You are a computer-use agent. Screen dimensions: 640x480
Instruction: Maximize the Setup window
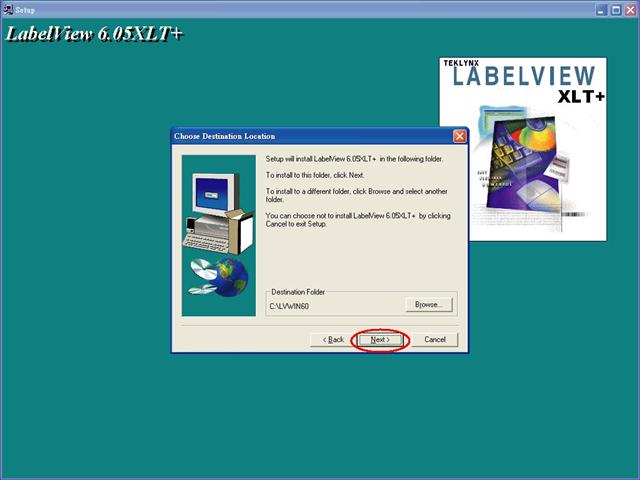point(616,10)
